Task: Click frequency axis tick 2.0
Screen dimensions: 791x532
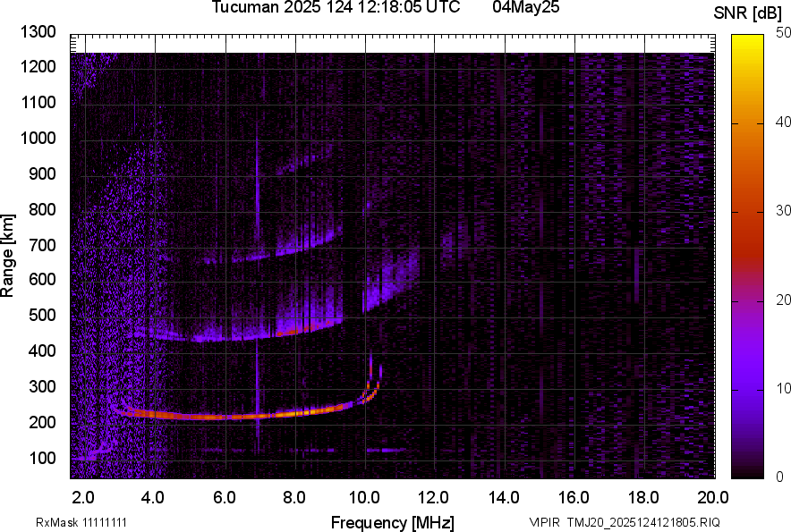Action: point(83,498)
